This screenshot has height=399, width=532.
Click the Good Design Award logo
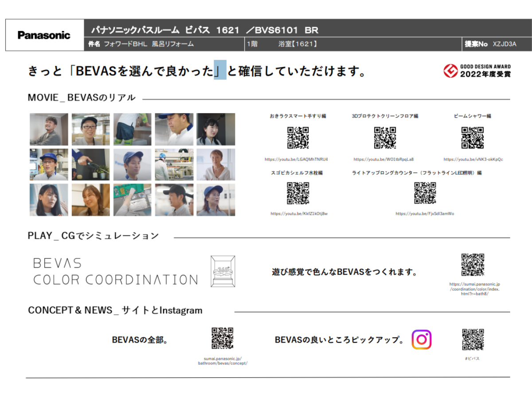pyautogui.click(x=477, y=70)
